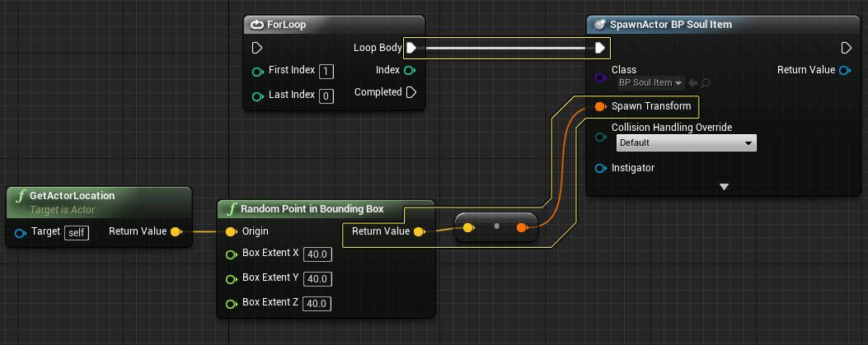Click the Loop Body output execution pin

coord(411,48)
